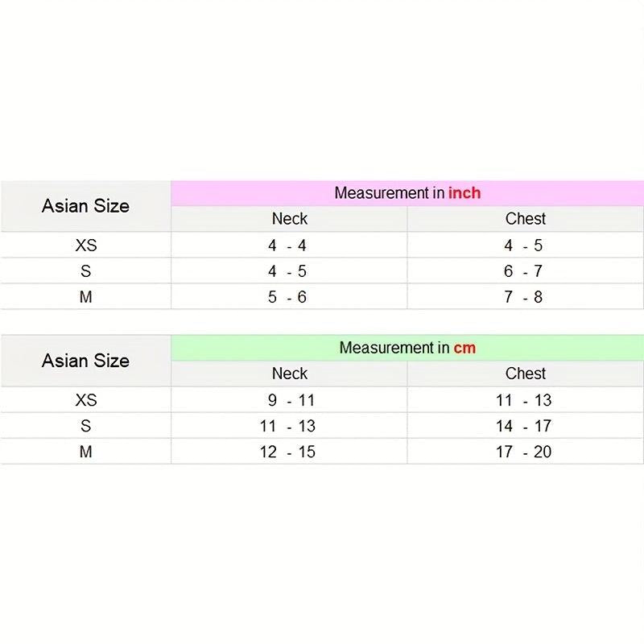
Task: Click the S chest value "6 - 7"
Action: [x=523, y=271]
